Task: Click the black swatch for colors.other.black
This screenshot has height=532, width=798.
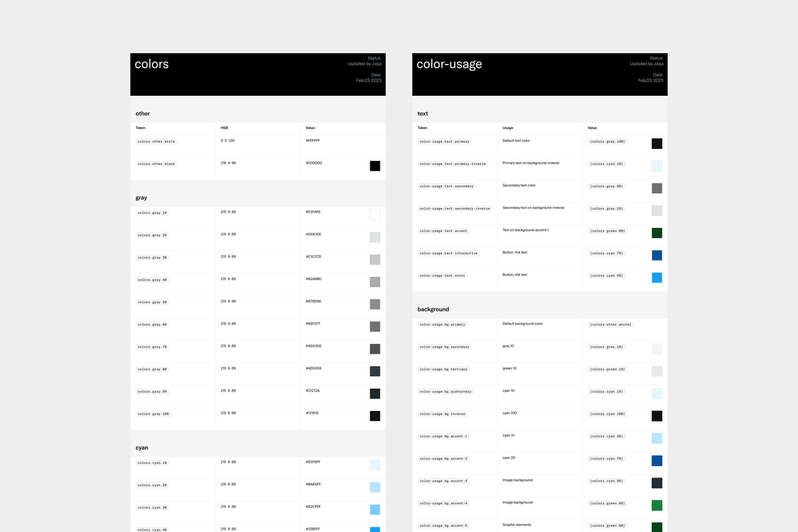Action: coord(375,166)
